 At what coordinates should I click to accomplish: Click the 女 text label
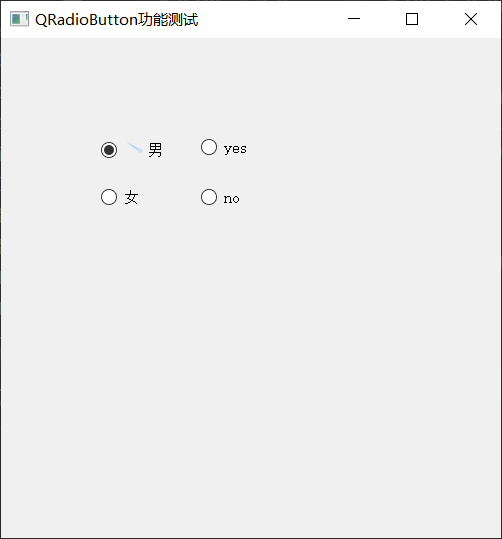point(131,197)
